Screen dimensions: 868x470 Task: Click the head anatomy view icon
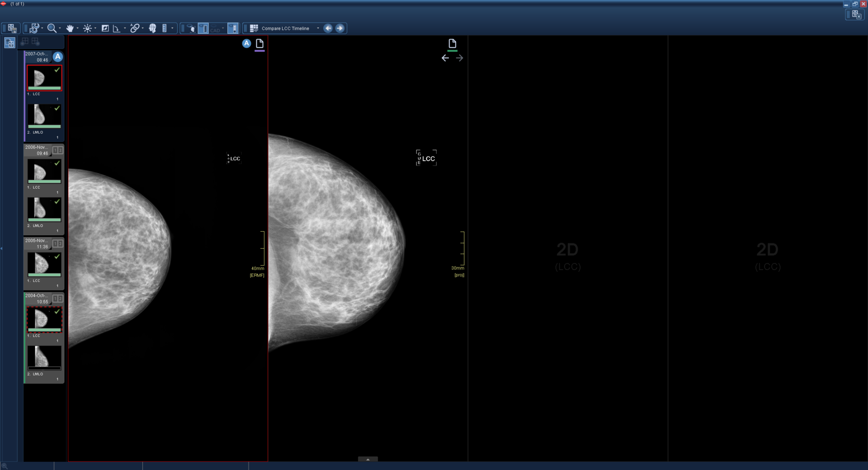[x=152, y=28]
